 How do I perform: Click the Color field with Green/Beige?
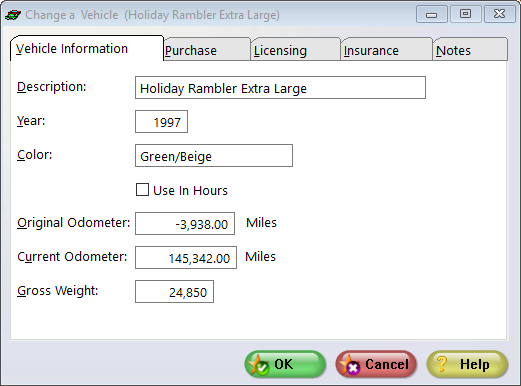coord(214,156)
